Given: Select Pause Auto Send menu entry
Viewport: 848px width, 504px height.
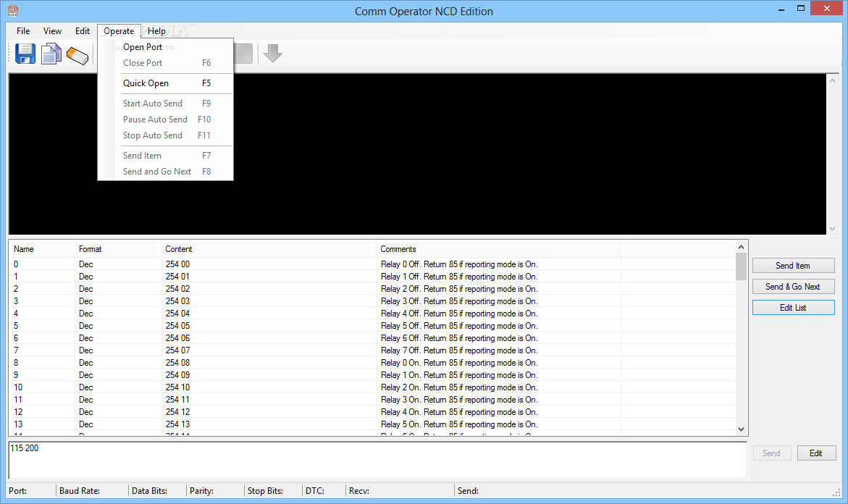Looking at the screenshot, I should point(166,119).
